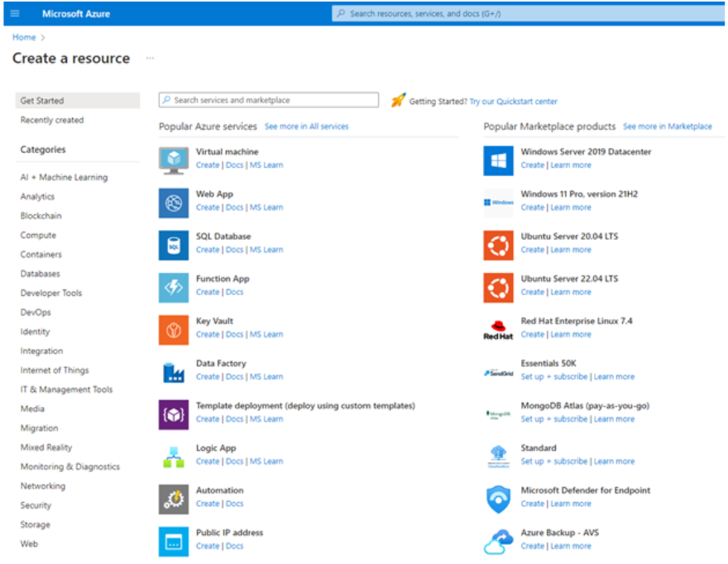This screenshot has height=564, width=728.
Task: Select the Databases category
Action: [x=40, y=274]
